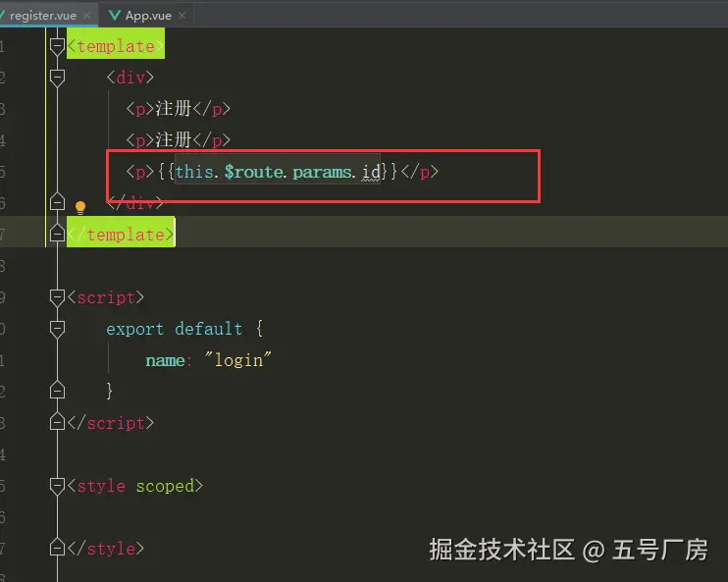Collapse fold marker at closing template line
This screenshot has height=582, width=728.
point(57,233)
